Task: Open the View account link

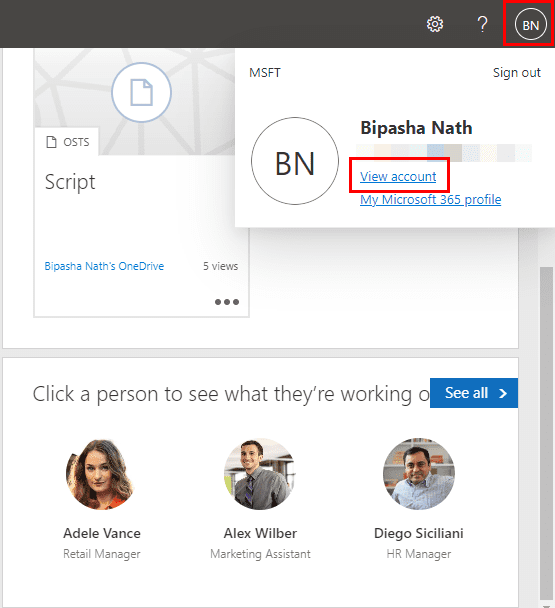Action: coord(398,176)
